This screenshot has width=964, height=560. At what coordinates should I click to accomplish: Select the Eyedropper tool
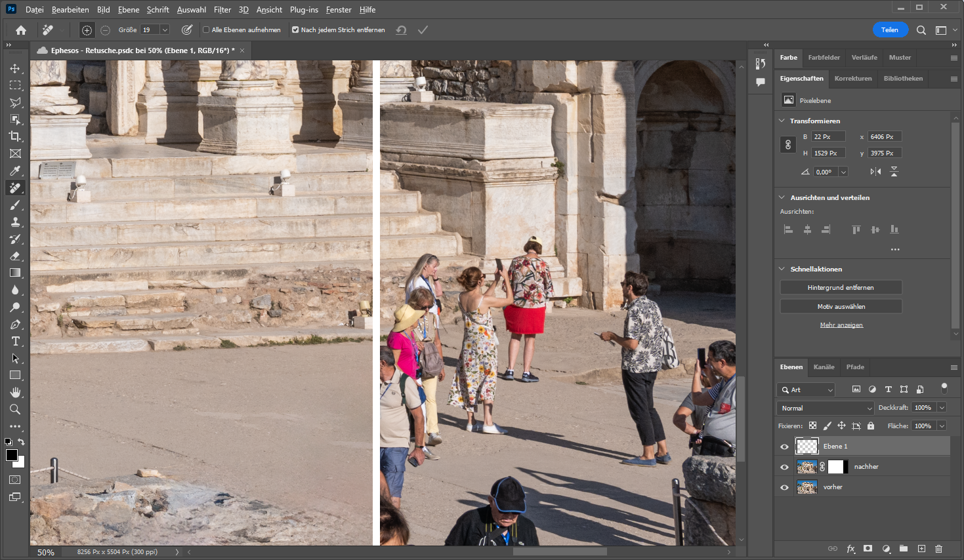(15, 170)
